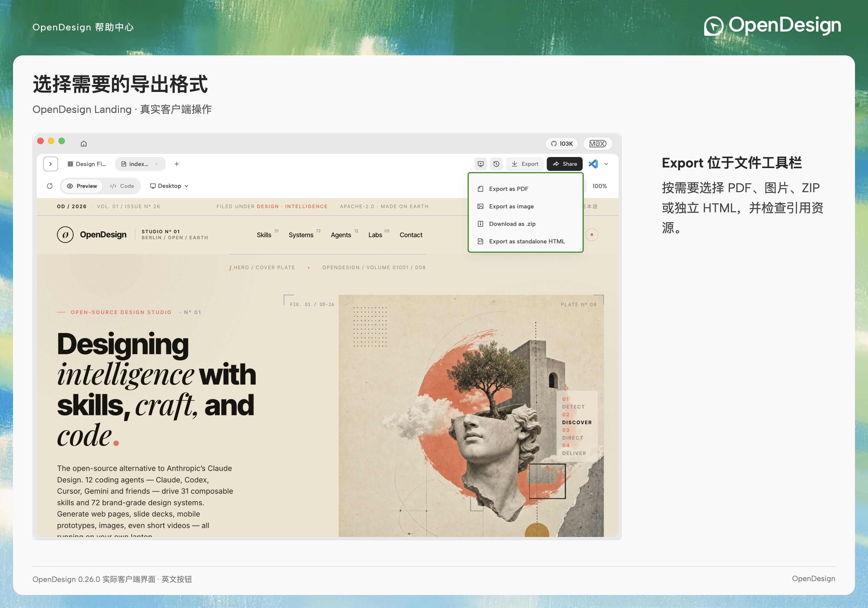Viewport: 868px width, 608px height.
Task: Select the DISCOVER step in the plate list
Action: point(576,422)
